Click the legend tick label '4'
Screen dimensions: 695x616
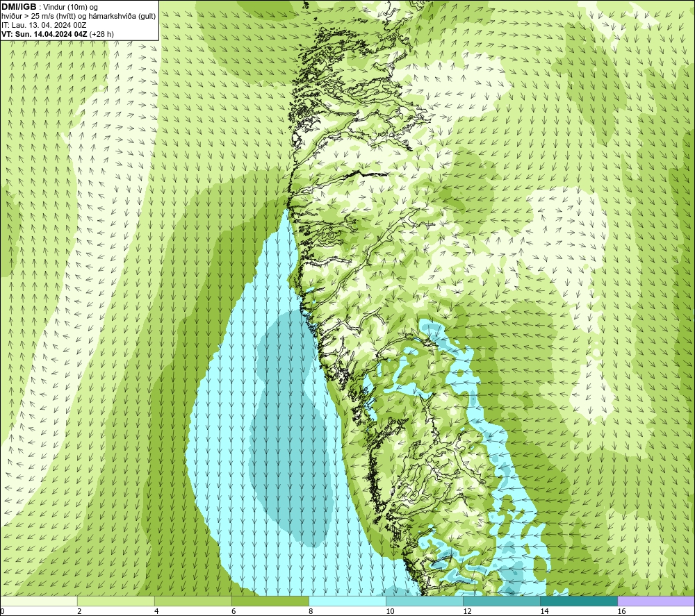point(156,611)
